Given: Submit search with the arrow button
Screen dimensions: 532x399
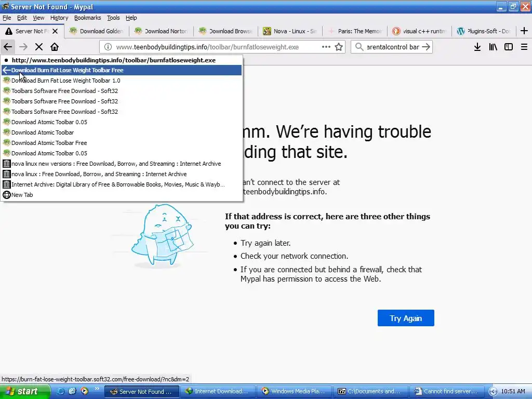Looking at the screenshot, I should click(x=426, y=47).
